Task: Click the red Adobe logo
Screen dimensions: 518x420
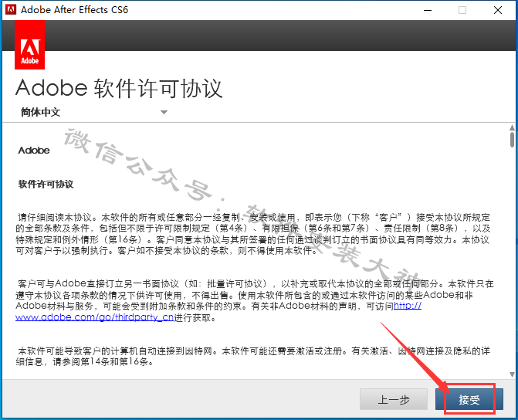Action: [x=30, y=45]
